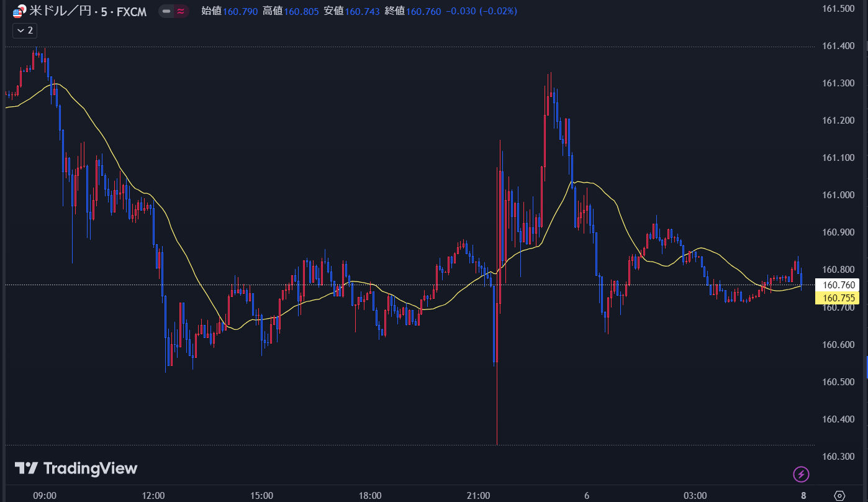Click the 21:00 time axis label
Viewport: 868px width, 502px height.
478,495
